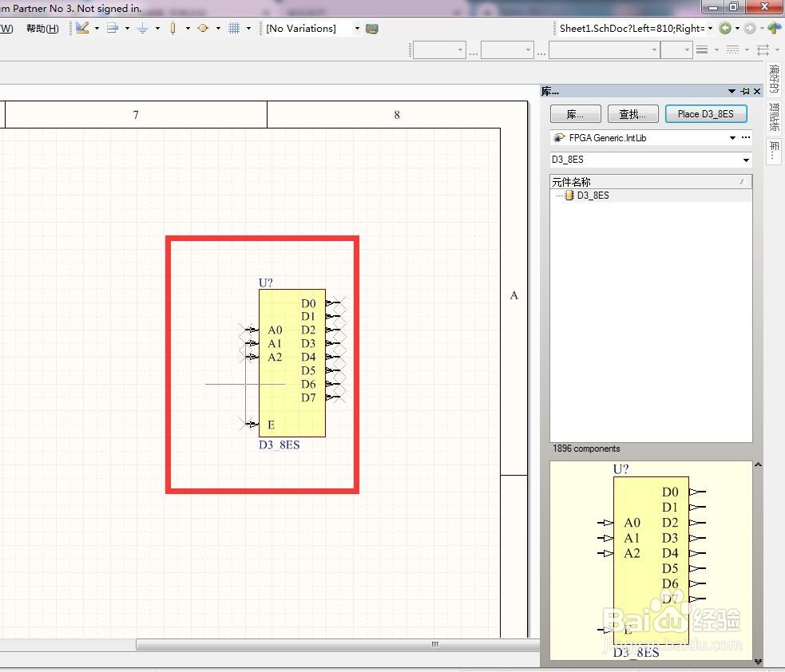This screenshot has width=785, height=672.
Task: Click the power sources ground icon
Action: [x=143, y=29]
